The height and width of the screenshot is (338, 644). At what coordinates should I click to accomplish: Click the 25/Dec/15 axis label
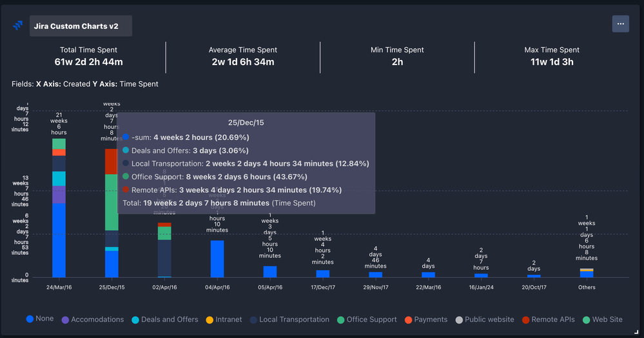coord(112,288)
